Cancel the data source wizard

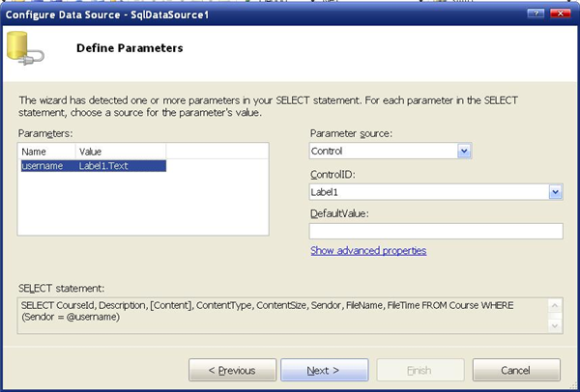click(516, 370)
